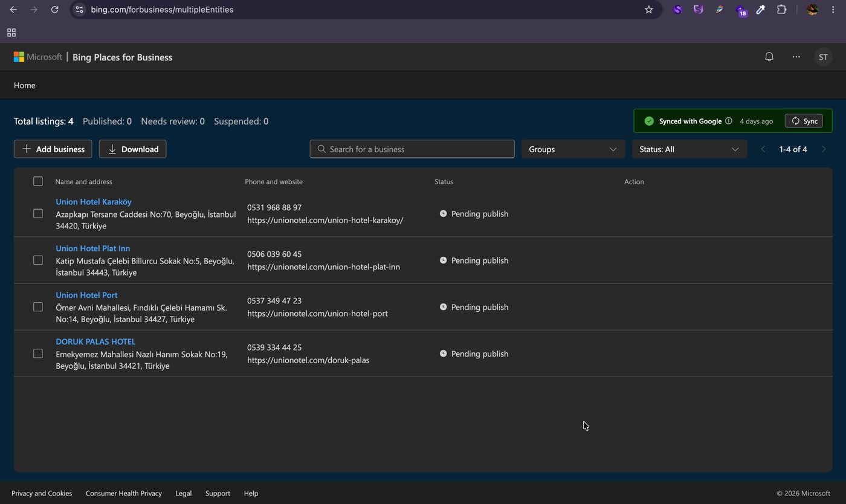The height and width of the screenshot is (504, 846).
Task: Click the browser forward arrow
Action: pyautogui.click(x=34, y=10)
